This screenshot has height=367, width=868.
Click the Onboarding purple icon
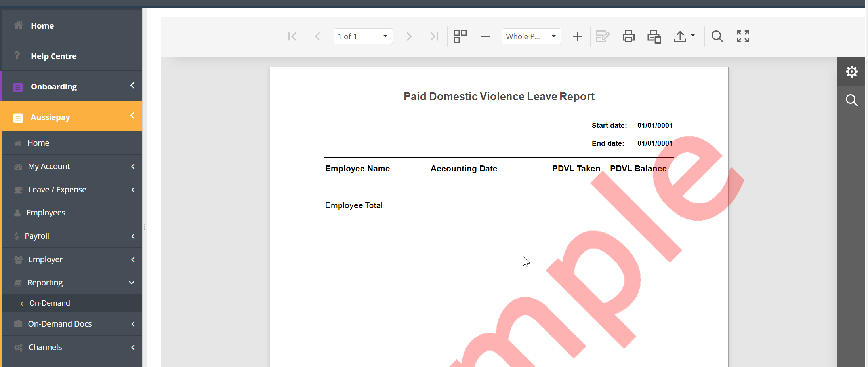(x=18, y=87)
